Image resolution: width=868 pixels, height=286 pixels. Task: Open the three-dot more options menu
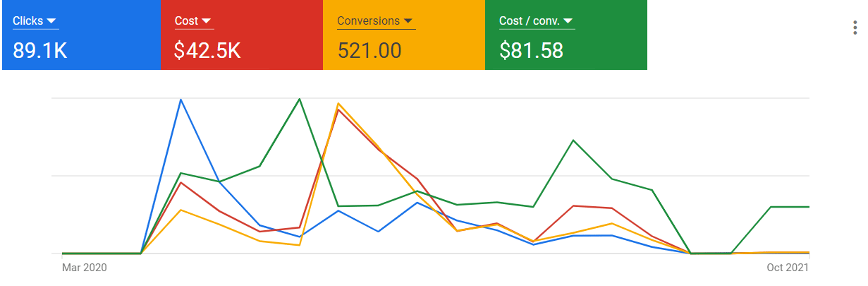[855, 28]
